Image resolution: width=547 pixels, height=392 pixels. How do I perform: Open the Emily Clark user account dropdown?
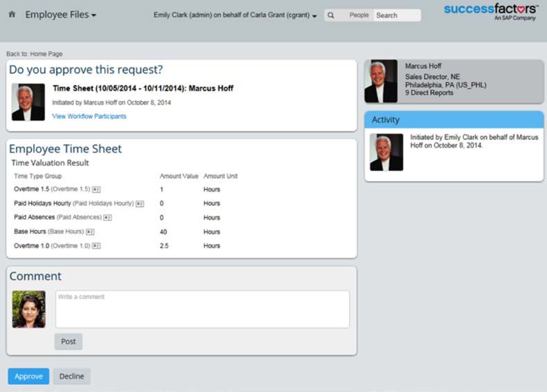point(235,15)
